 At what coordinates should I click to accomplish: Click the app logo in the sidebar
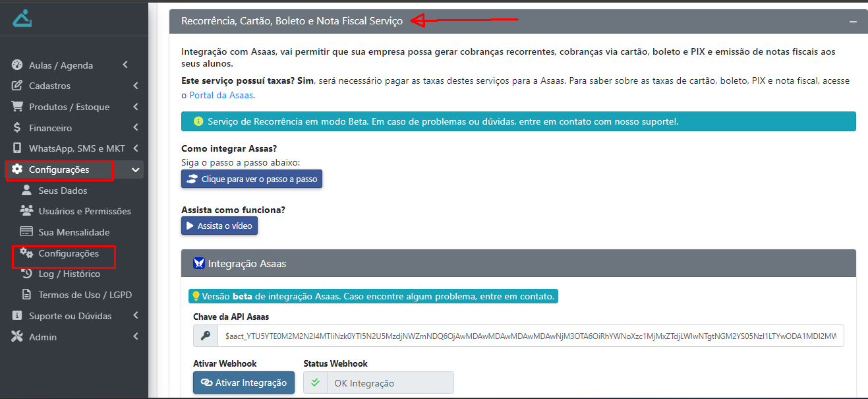click(22, 18)
